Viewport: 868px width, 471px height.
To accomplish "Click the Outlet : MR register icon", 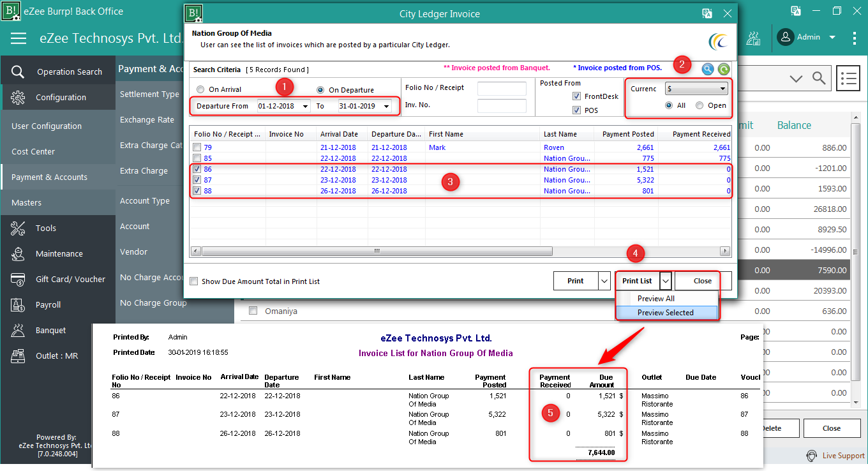I will click(18, 355).
